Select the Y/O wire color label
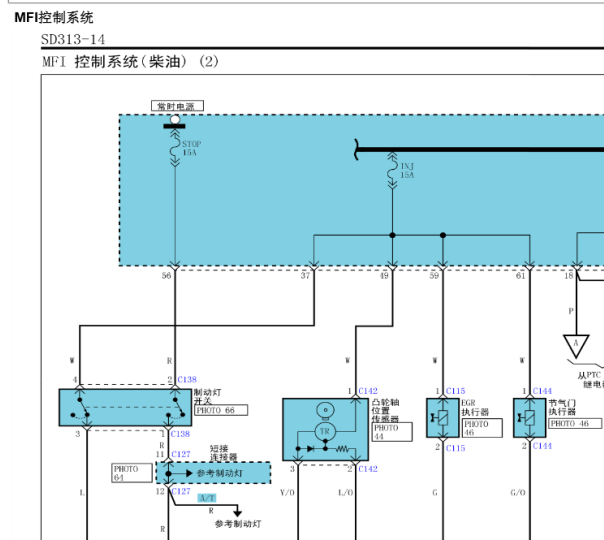Viewport: 604px width, 540px height. point(287,493)
